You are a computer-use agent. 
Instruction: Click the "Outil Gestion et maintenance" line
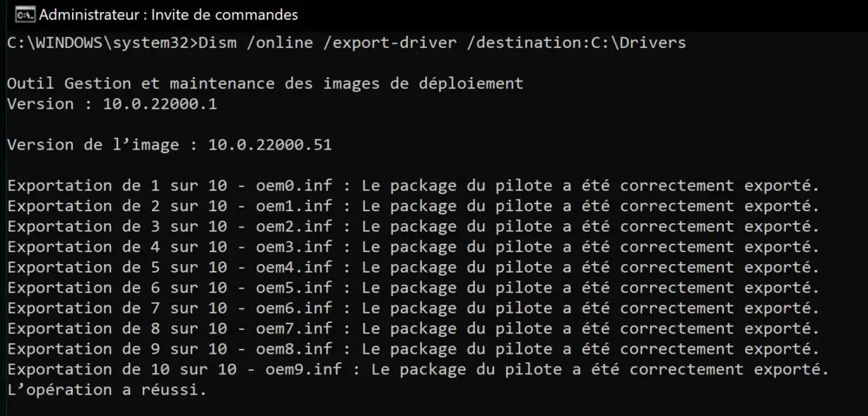(x=265, y=83)
